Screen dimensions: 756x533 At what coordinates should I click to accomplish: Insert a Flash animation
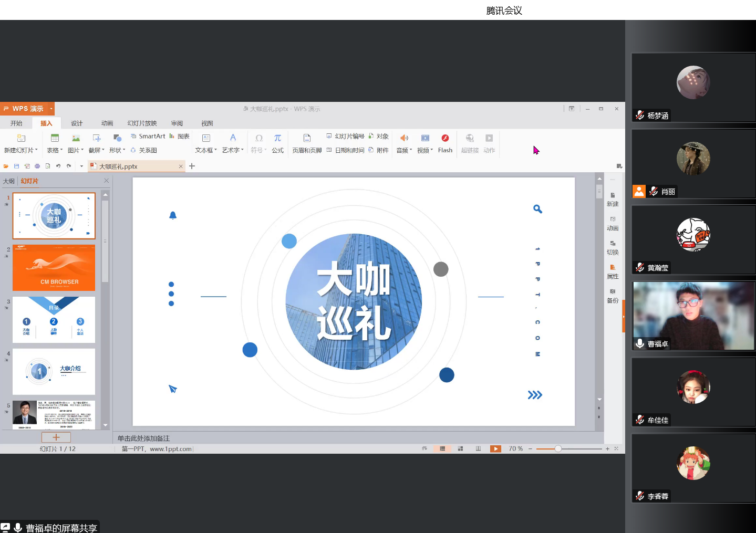tap(445, 143)
